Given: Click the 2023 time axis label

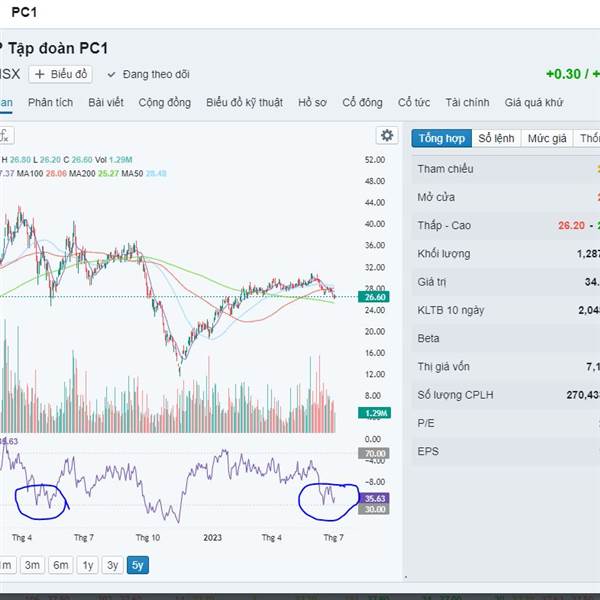Looking at the screenshot, I should point(212,538).
